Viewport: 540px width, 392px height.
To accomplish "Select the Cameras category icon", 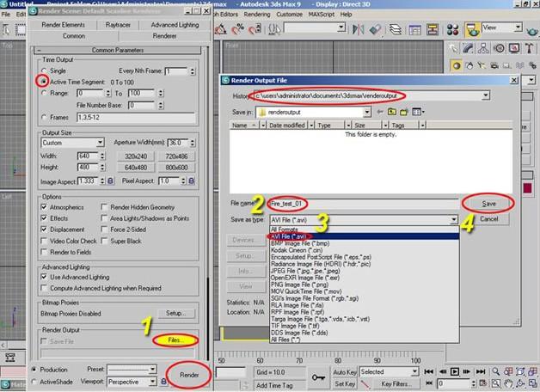I will tap(494, 65).
